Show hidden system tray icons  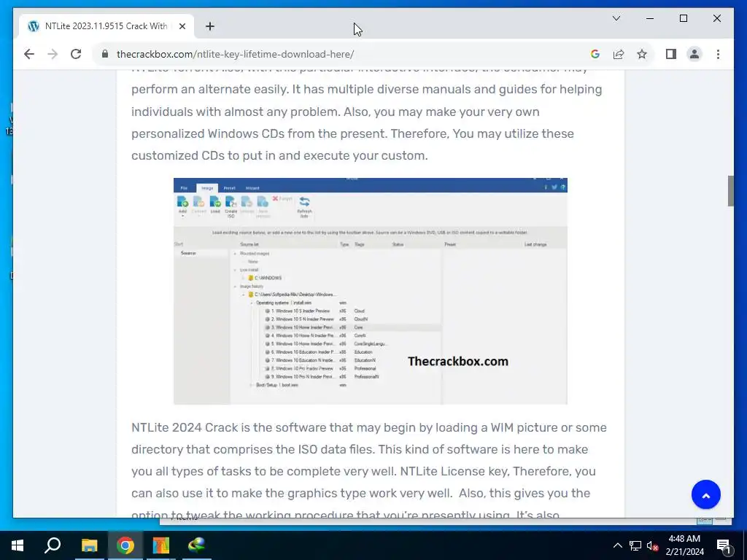coord(617,545)
